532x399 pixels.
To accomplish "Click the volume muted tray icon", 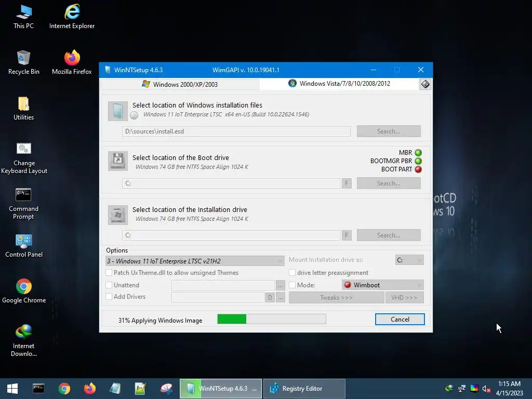I will point(486,389).
